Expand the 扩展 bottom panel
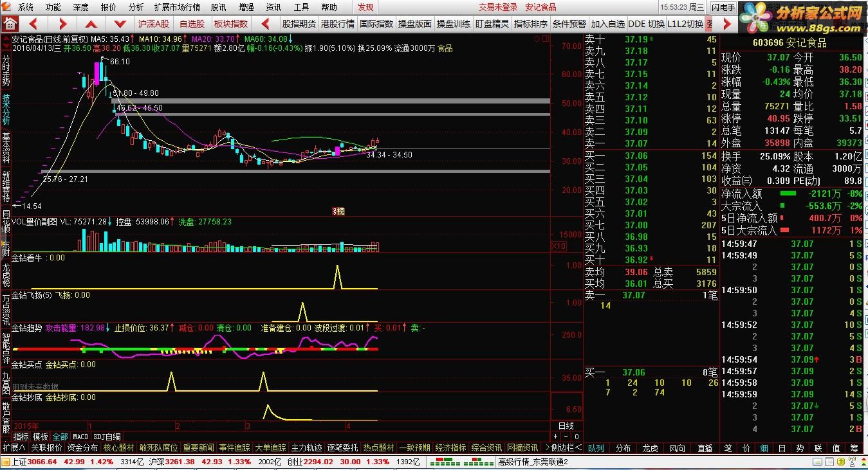868x470 pixels. [x=14, y=447]
